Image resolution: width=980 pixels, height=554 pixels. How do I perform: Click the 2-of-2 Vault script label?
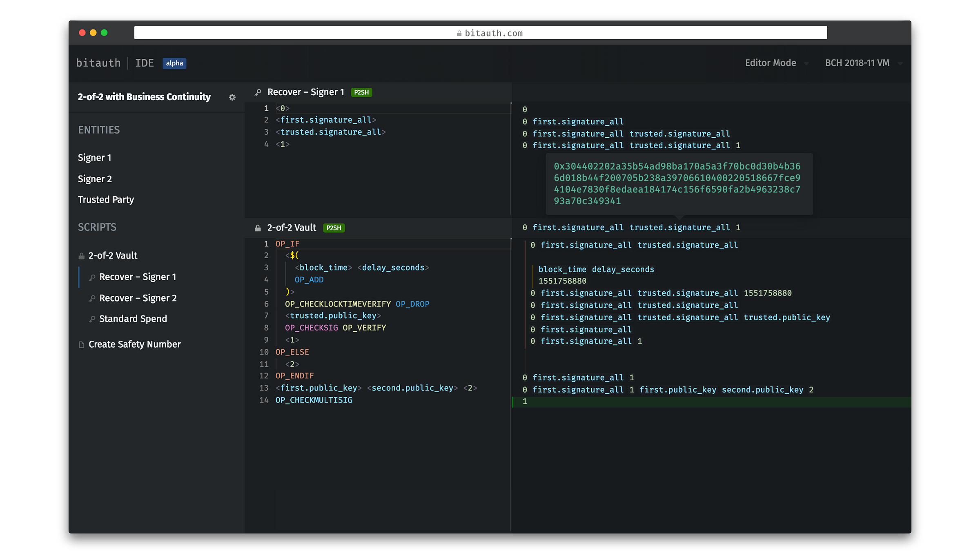(x=112, y=255)
